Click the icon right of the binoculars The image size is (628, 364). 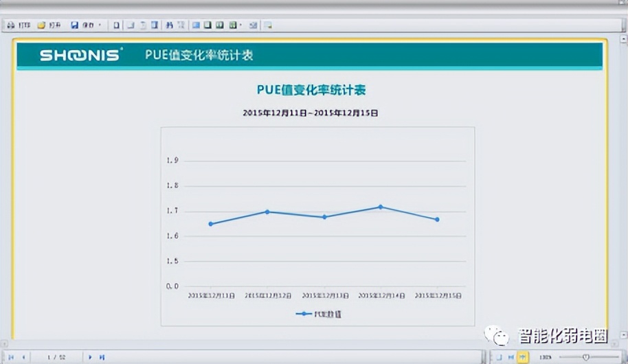tap(181, 25)
